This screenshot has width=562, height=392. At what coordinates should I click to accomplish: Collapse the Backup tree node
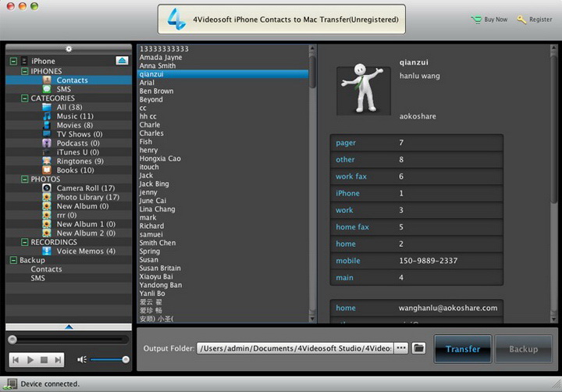coord(13,260)
